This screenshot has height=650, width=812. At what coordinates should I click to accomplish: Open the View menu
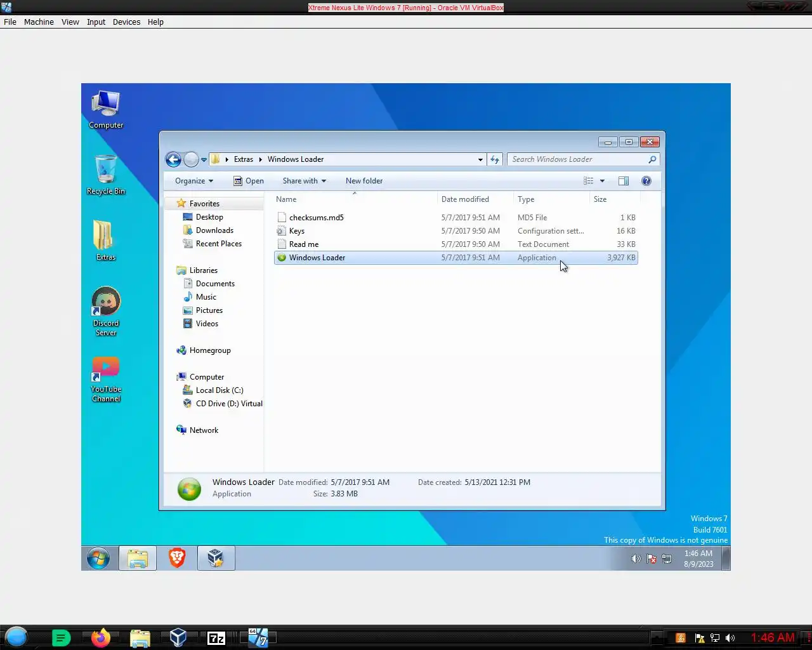(70, 22)
